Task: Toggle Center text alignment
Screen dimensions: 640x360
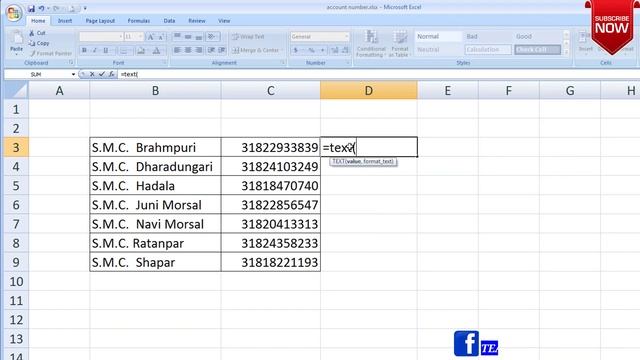Action: coord(188,50)
